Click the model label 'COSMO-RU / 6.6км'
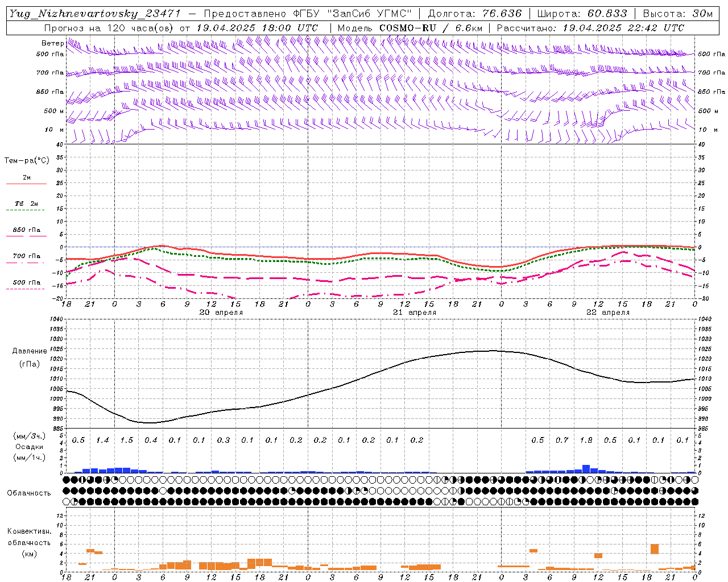 click(431, 28)
